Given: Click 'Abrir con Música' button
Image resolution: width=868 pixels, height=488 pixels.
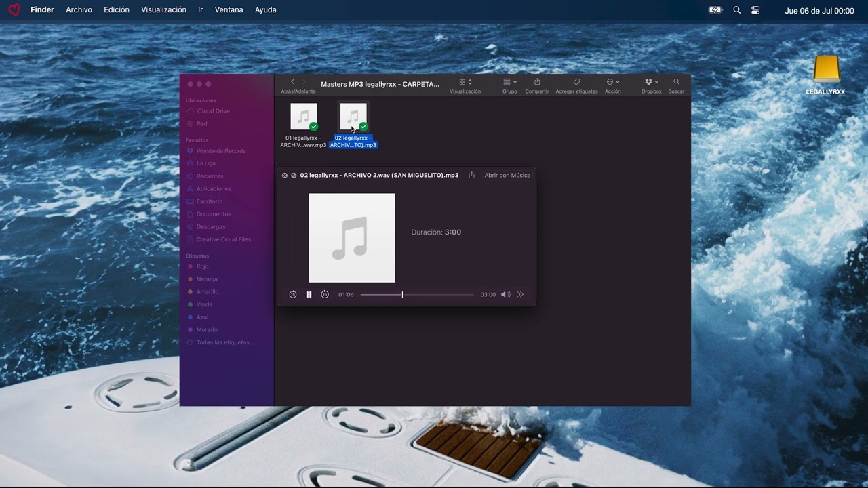Looking at the screenshot, I should (507, 175).
